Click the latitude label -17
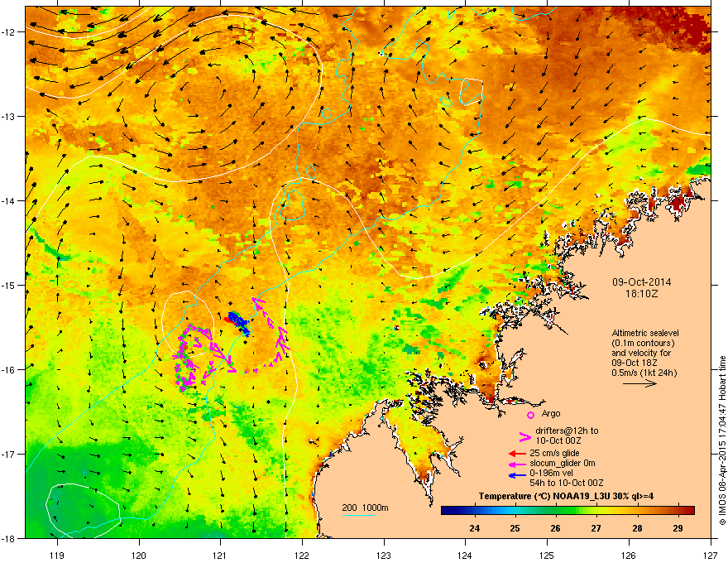 point(8,454)
